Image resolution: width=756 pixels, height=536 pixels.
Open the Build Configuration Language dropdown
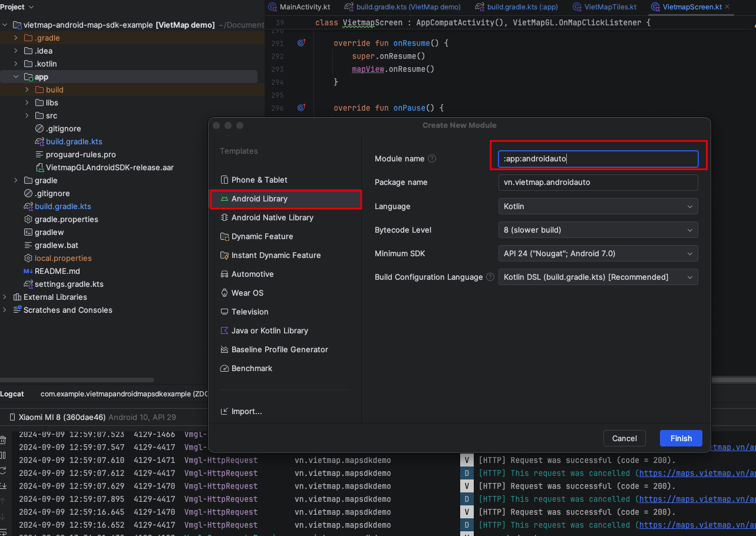[598, 277]
